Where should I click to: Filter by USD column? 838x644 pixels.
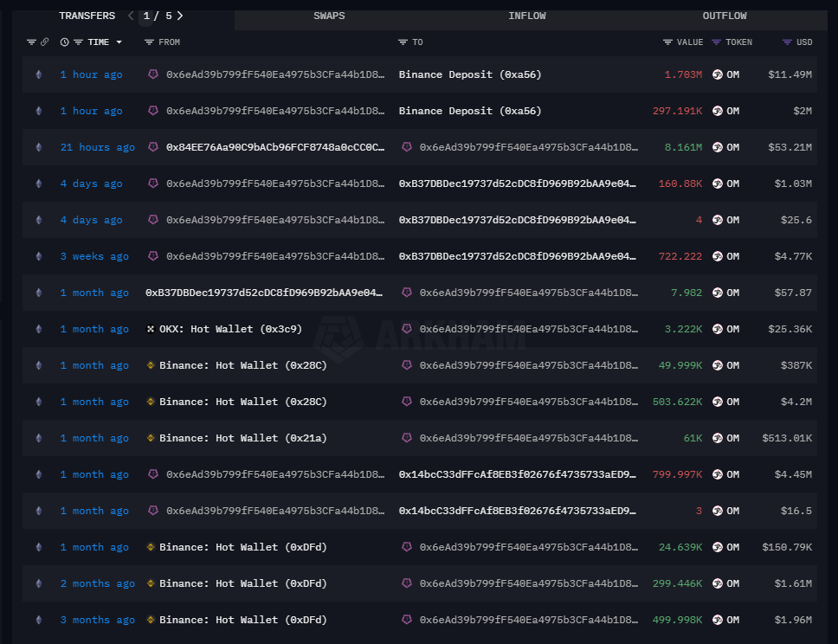click(787, 42)
